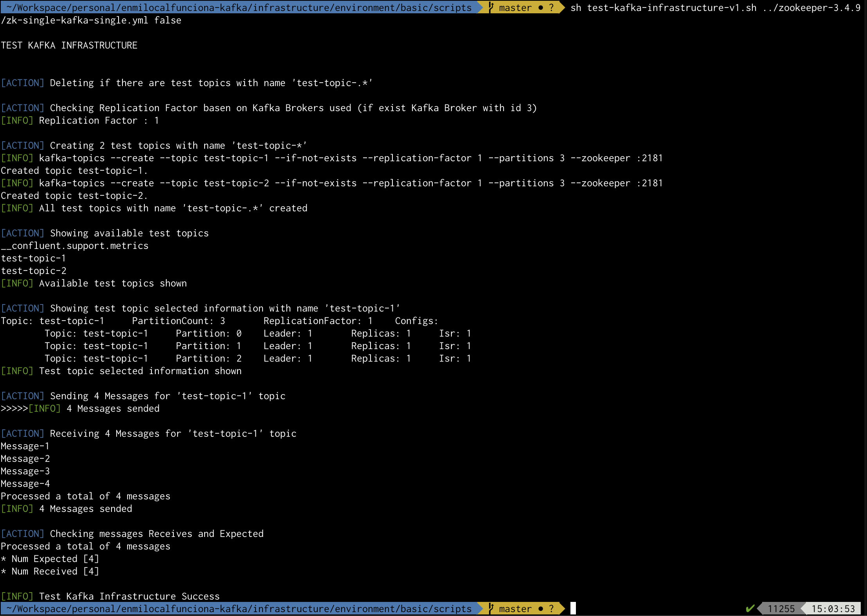Click the git branch icon in top prompt
This screenshot has height=616, width=867.
491,7
